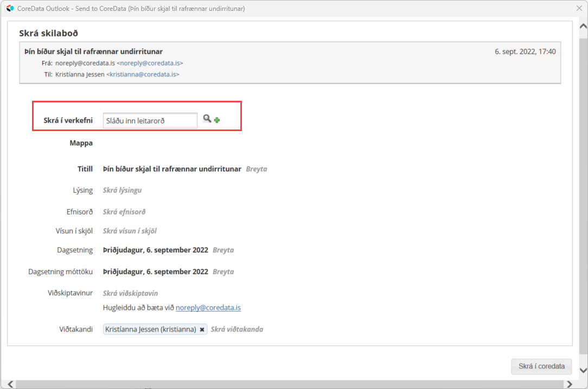Close the Send to CoreData window
Image resolution: width=588 pixels, height=389 pixels.
point(579,8)
